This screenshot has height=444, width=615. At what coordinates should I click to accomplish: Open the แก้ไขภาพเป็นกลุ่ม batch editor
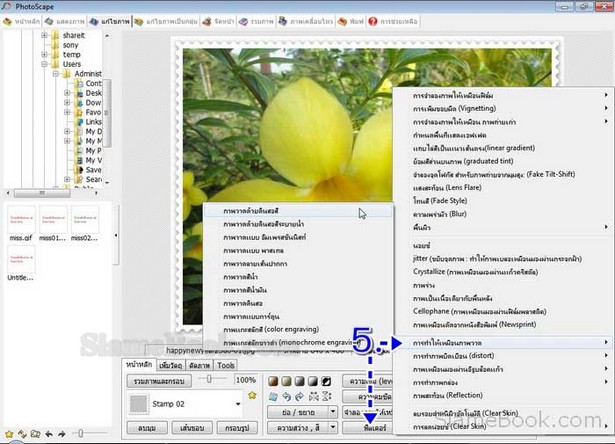point(166,22)
